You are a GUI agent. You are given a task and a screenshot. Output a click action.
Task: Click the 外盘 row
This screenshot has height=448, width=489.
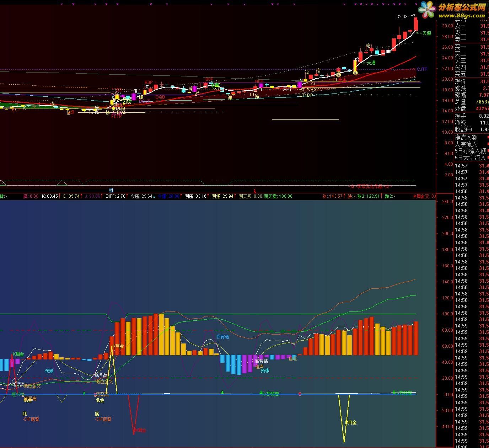click(x=472, y=108)
